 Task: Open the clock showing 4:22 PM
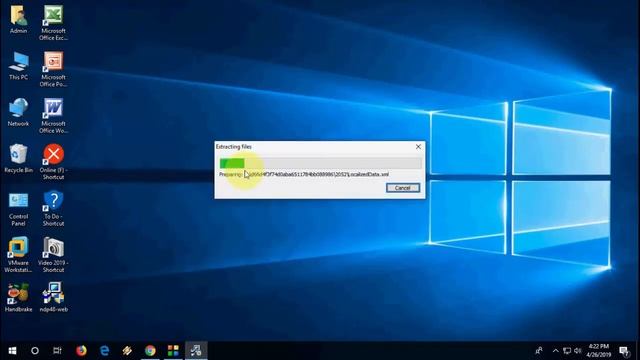click(x=598, y=351)
